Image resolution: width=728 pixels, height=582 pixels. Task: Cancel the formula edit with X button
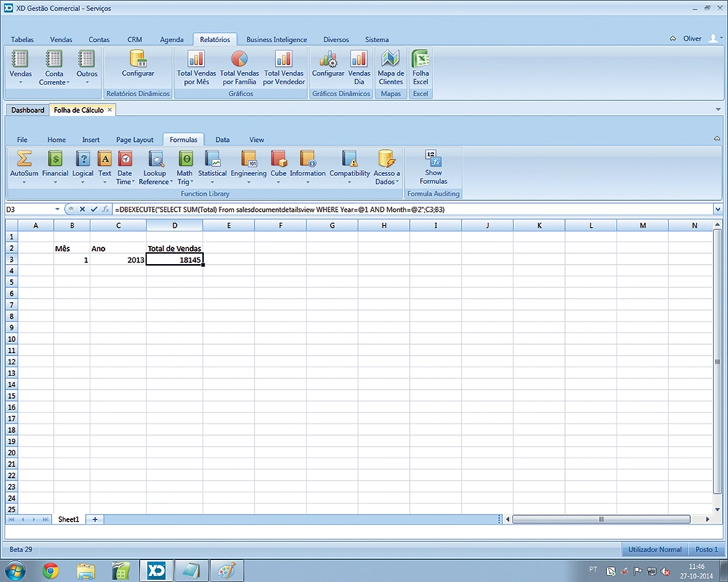coord(82,210)
